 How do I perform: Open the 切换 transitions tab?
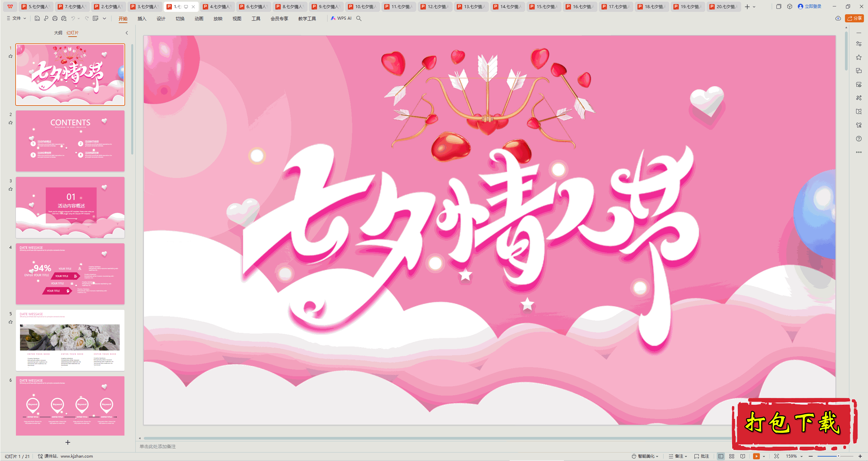180,19
